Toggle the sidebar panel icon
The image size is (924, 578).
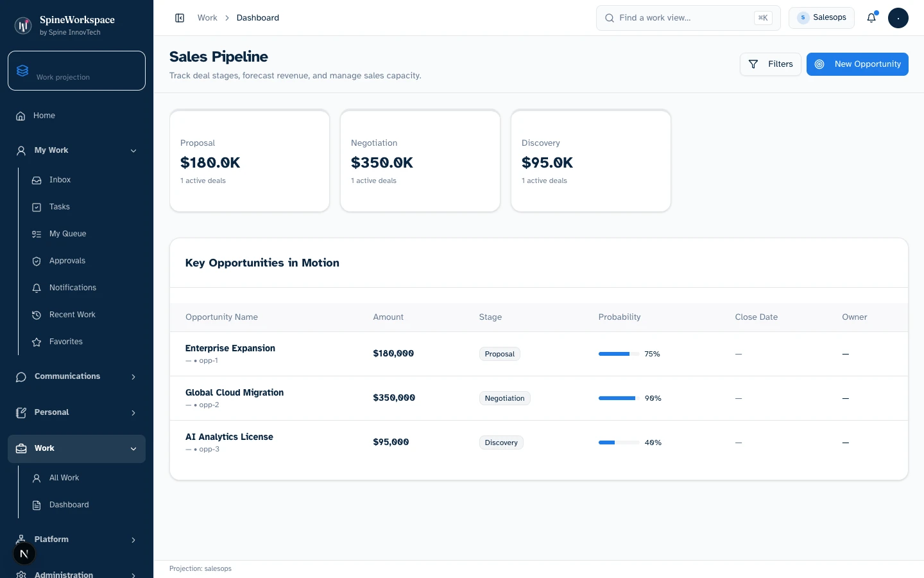(180, 18)
